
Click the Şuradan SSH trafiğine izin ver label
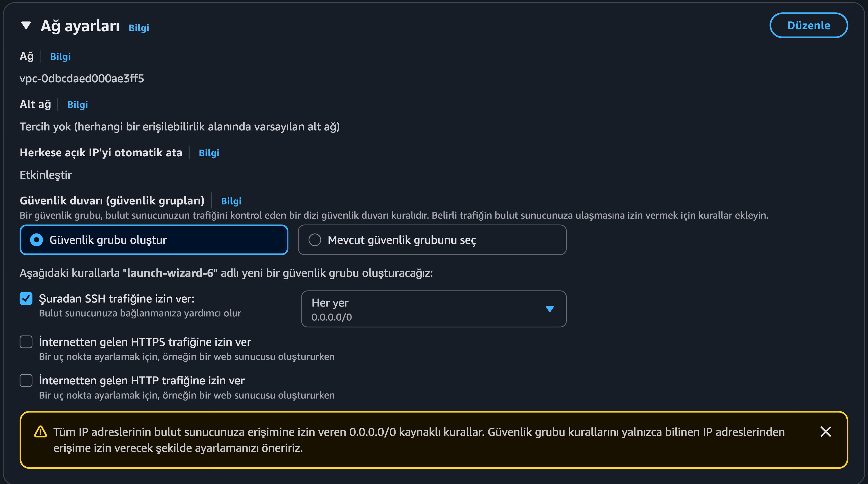coord(116,299)
